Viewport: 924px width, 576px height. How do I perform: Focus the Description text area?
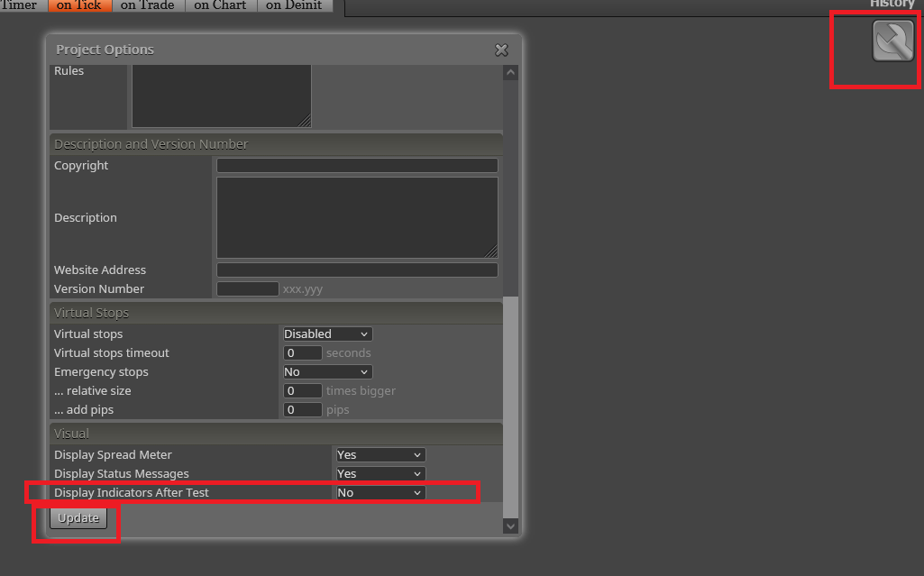point(357,217)
